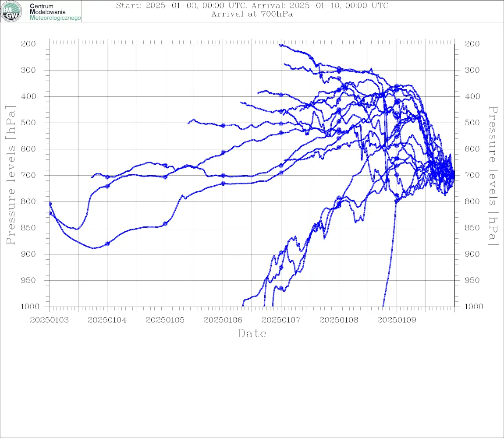This screenshot has width=504, height=438.
Task: Click the left axis 800 label
Action: click(28, 201)
